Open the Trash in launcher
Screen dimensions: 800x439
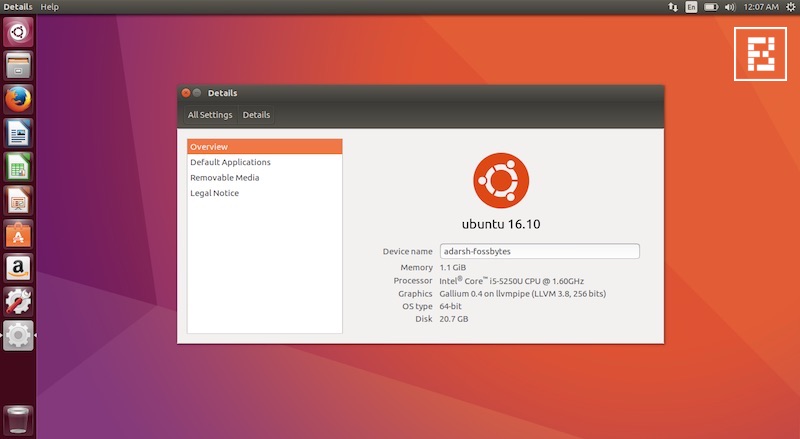click(x=18, y=417)
